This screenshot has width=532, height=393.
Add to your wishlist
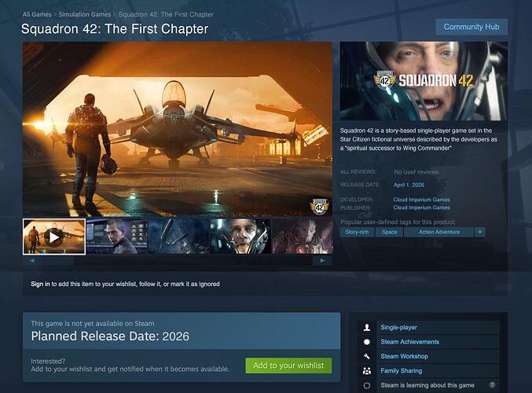pyautogui.click(x=288, y=365)
